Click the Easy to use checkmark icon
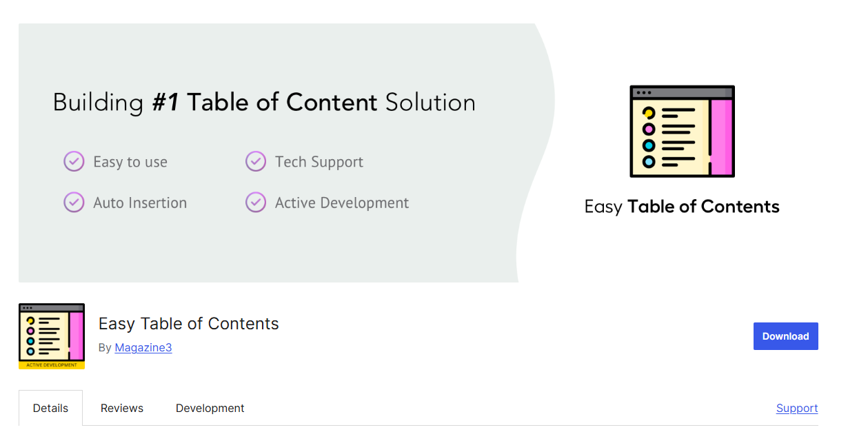This screenshot has height=443, width=868. (74, 161)
